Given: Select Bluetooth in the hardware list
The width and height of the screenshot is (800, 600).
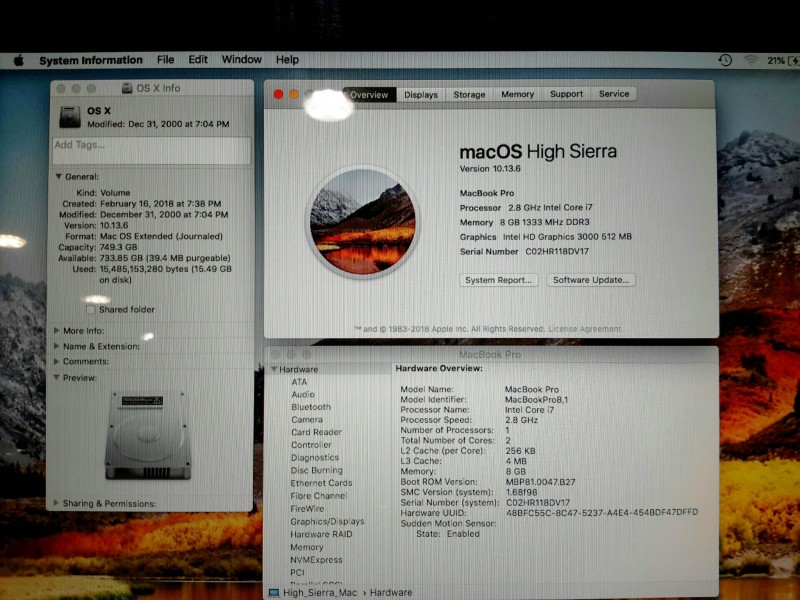Looking at the screenshot, I should click(x=311, y=407).
